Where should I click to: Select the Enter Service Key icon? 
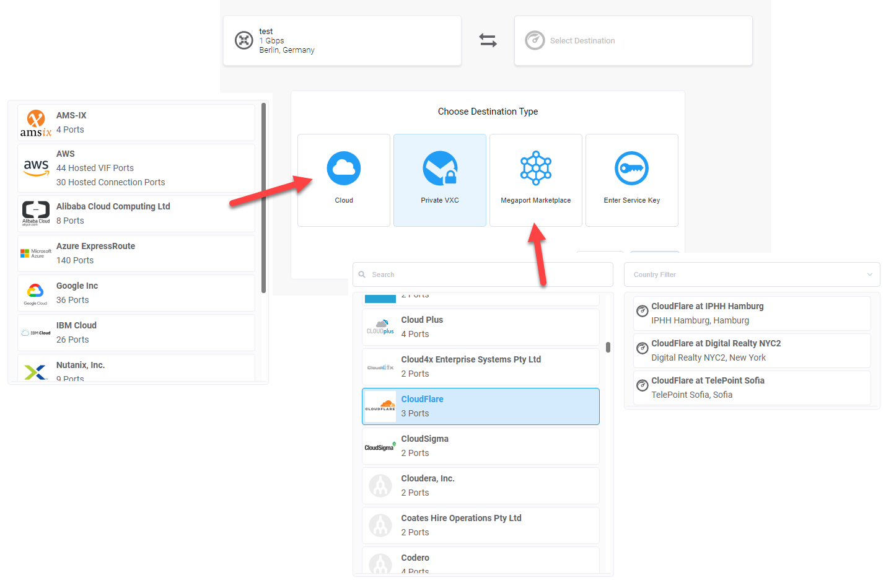(x=631, y=168)
